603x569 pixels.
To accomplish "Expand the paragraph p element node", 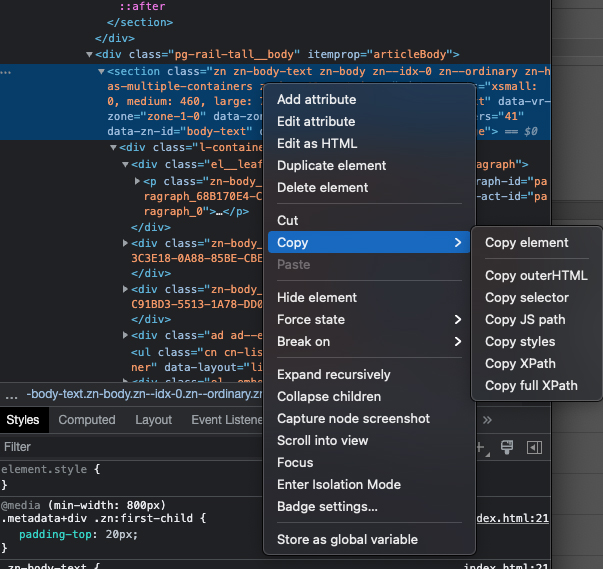I will pos(138,182).
